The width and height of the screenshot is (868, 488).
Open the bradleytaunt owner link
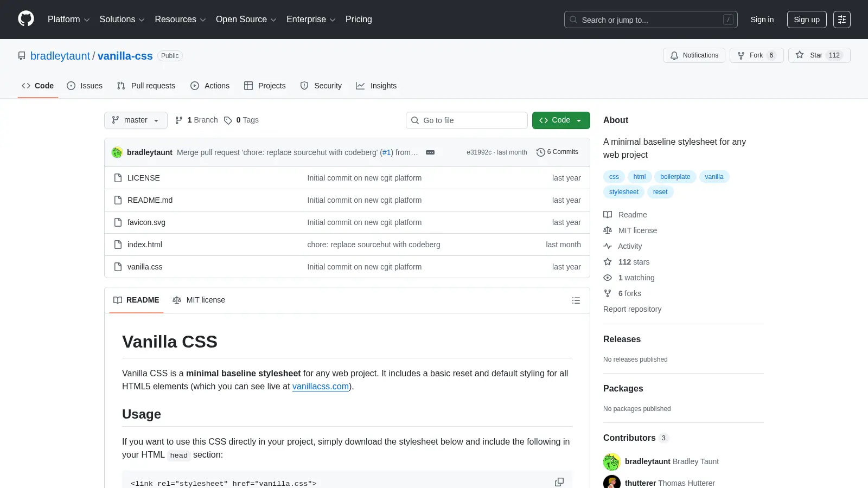(x=60, y=56)
